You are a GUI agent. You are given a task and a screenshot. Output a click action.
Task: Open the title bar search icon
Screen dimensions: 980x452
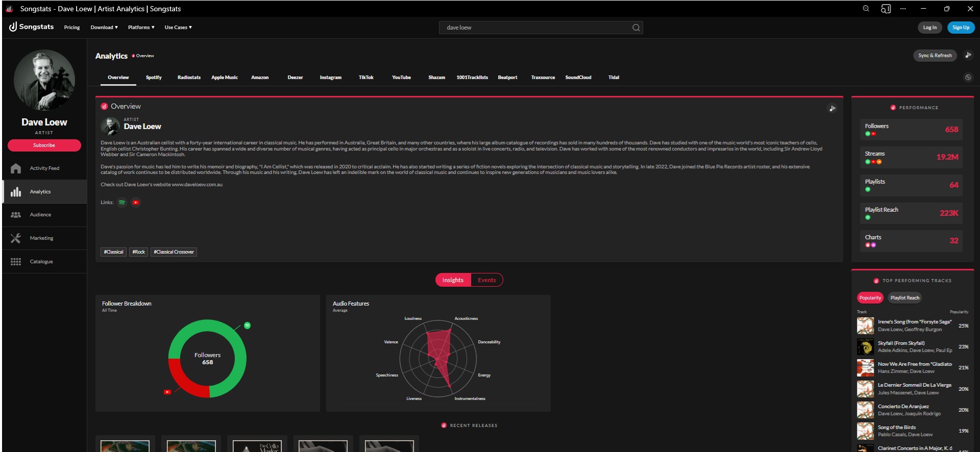[x=866, y=9]
